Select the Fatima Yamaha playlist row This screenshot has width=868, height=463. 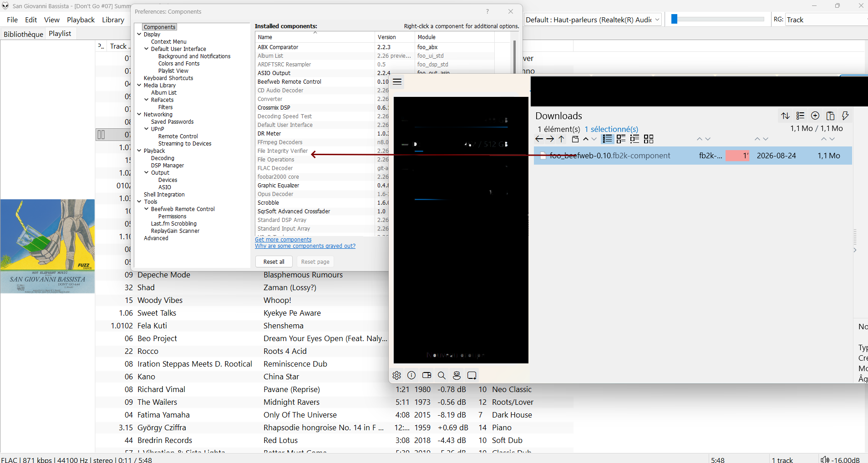(x=334, y=415)
